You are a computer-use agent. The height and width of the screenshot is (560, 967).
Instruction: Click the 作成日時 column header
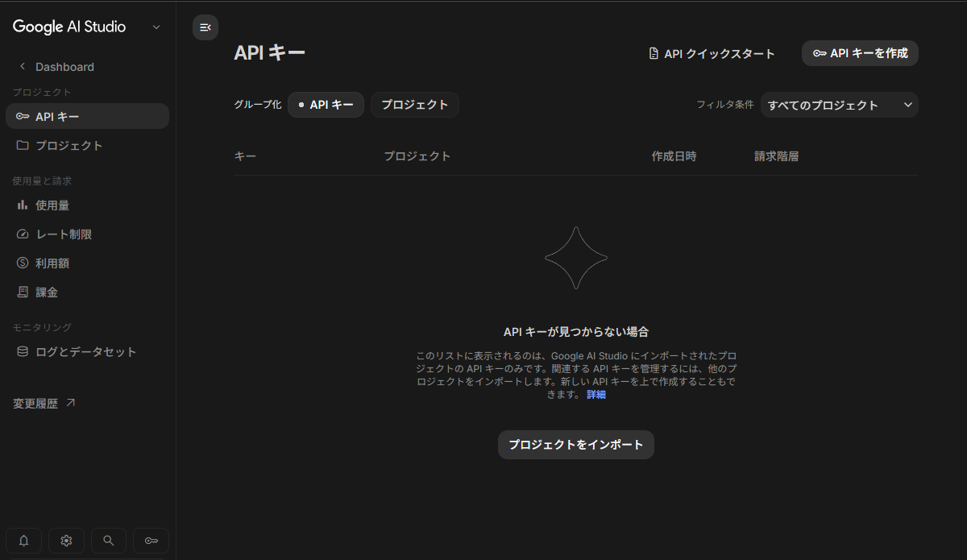(x=674, y=156)
